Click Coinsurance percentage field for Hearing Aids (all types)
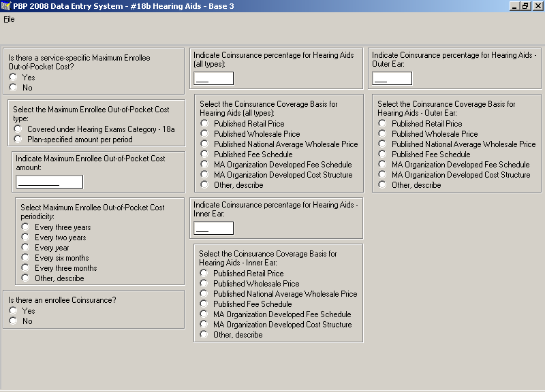545x392 pixels. point(213,78)
